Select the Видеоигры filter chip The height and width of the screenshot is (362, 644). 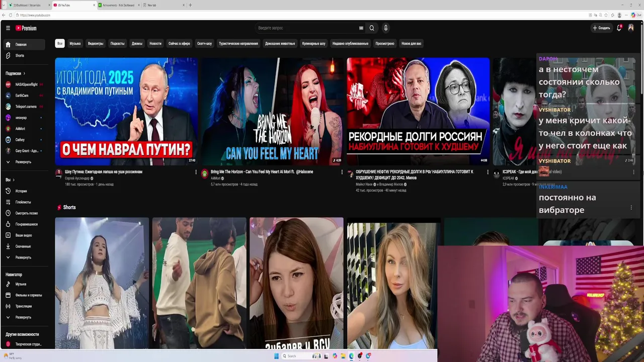pos(96,44)
